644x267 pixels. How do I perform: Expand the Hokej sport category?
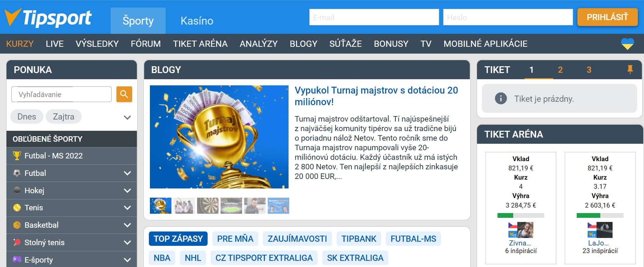click(x=127, y=191)
